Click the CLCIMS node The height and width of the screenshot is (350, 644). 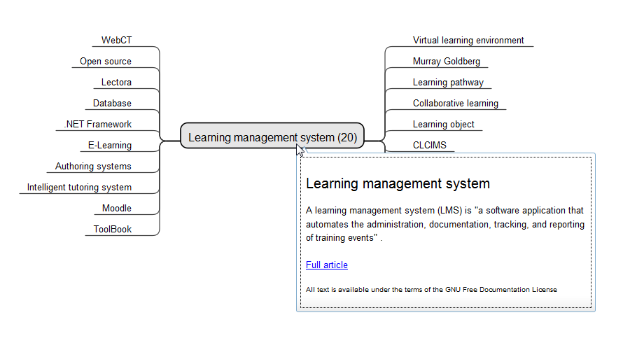point(429,145)
